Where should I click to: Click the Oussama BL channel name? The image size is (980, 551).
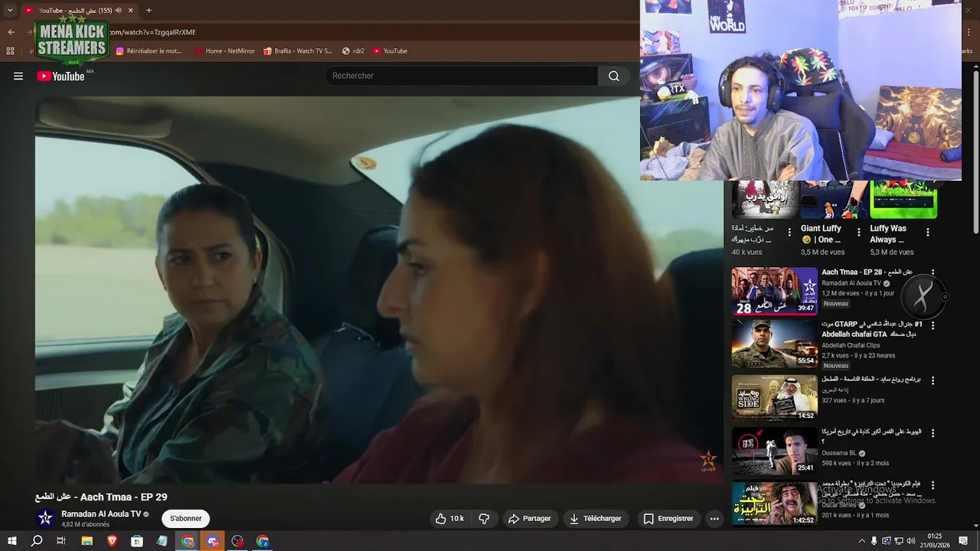point(839,452)
